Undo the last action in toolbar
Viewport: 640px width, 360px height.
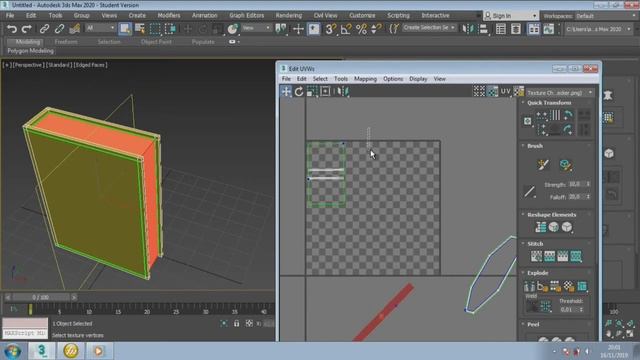(12, 29)
